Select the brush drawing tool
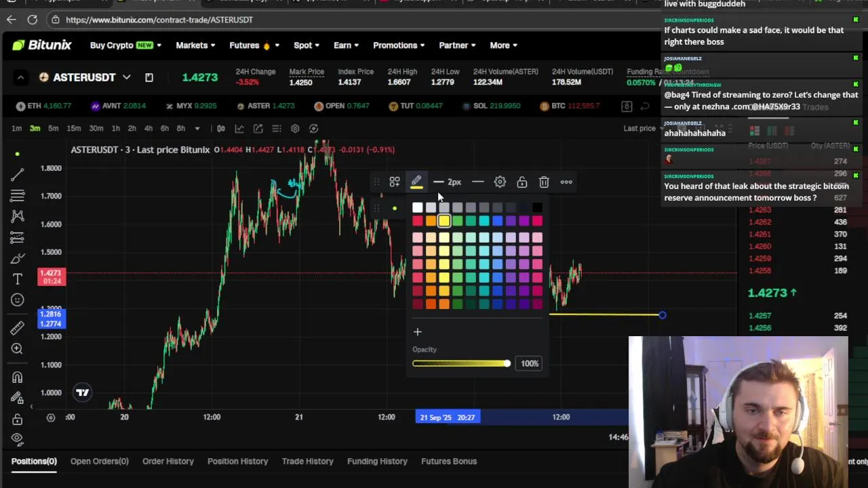The width and height of the screenshot is (868, 488). (18, 258)
